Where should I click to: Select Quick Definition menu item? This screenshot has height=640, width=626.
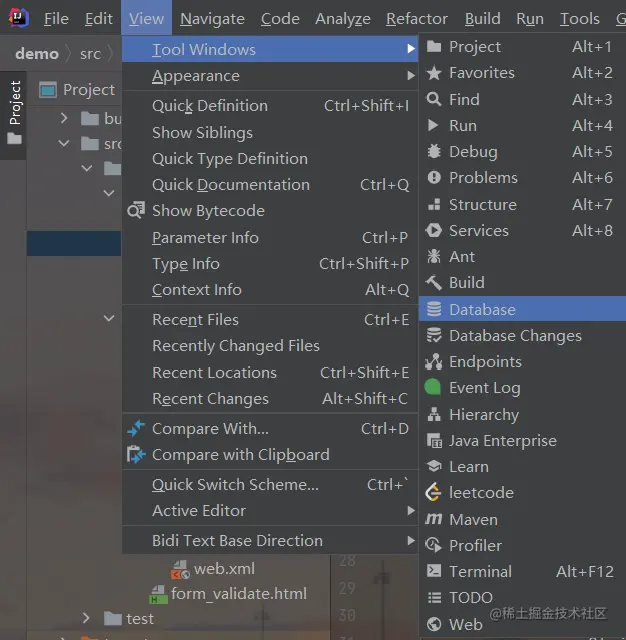270,106
